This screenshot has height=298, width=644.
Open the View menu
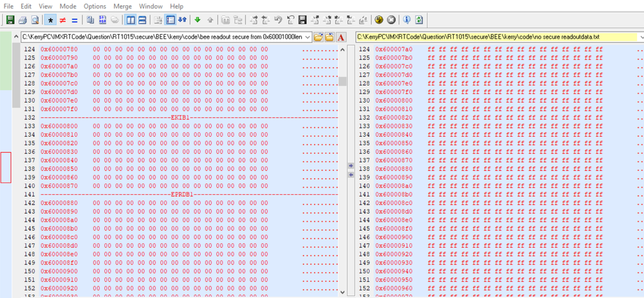(46, 6)
